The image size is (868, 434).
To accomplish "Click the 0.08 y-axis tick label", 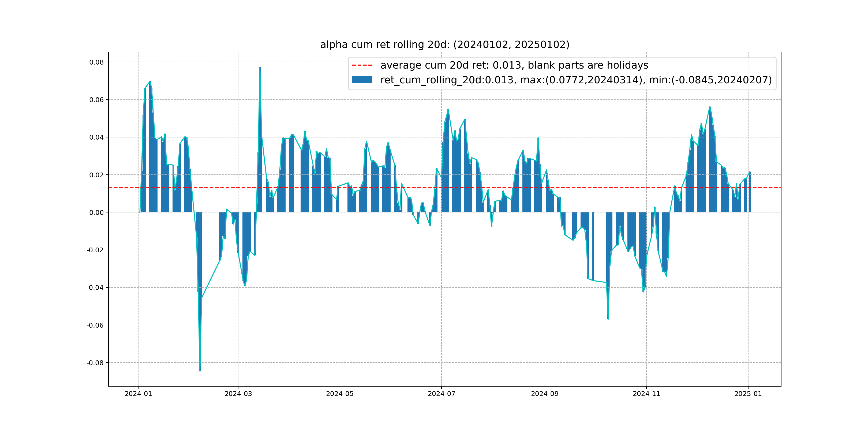I will point(96,62).
